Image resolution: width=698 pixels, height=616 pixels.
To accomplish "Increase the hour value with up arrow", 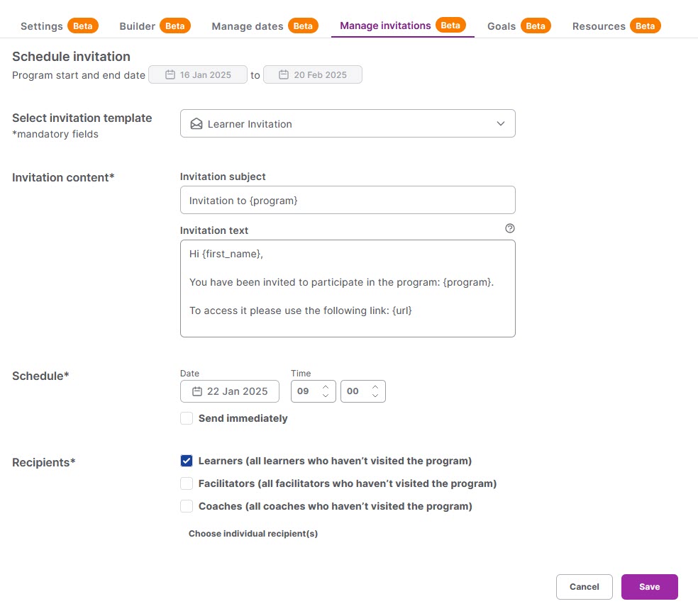I will click(326, 386).
